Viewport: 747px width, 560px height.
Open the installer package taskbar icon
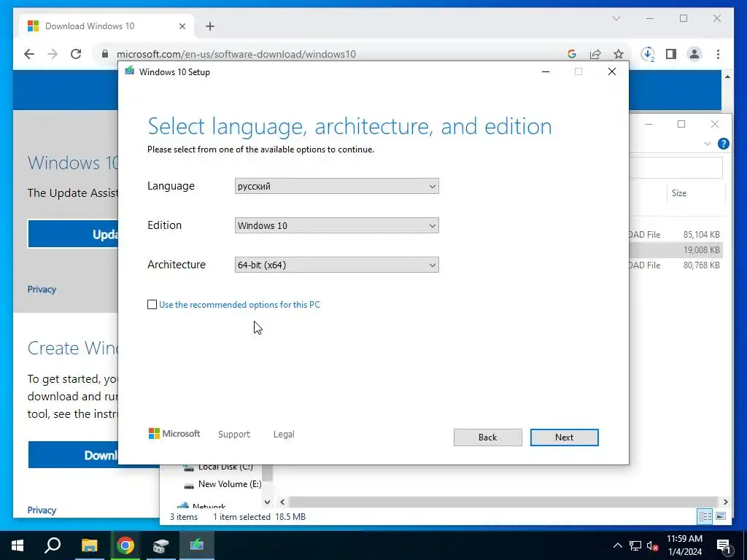click(161, 545)
